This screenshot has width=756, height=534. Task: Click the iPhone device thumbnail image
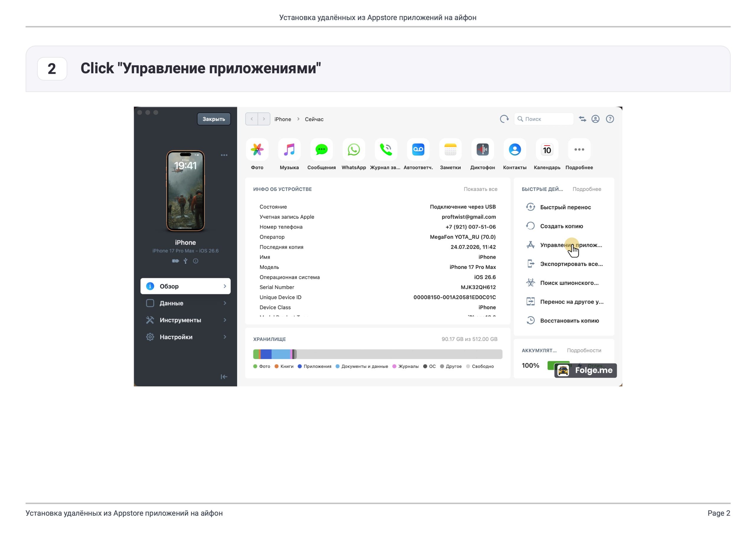(x=185, y=191)
